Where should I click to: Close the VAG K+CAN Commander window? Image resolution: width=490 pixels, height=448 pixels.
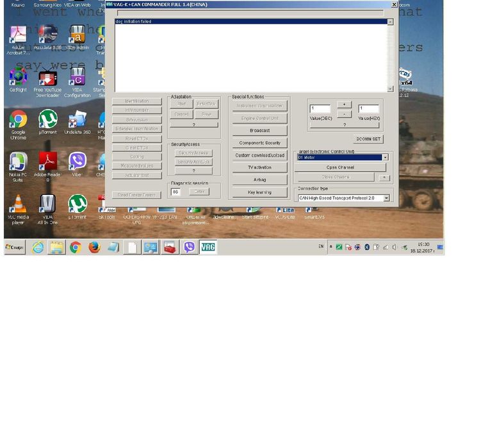point(395,4)
